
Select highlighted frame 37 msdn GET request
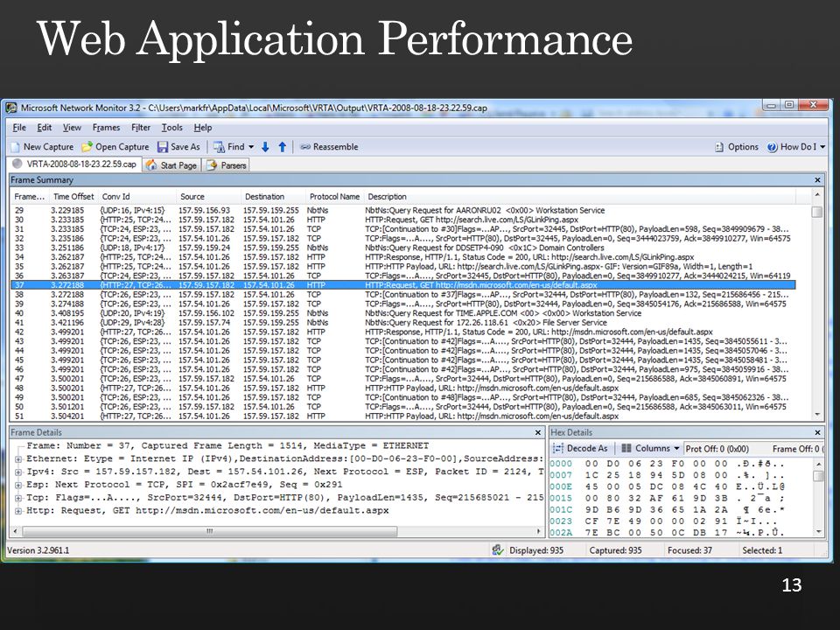point(402,285)
